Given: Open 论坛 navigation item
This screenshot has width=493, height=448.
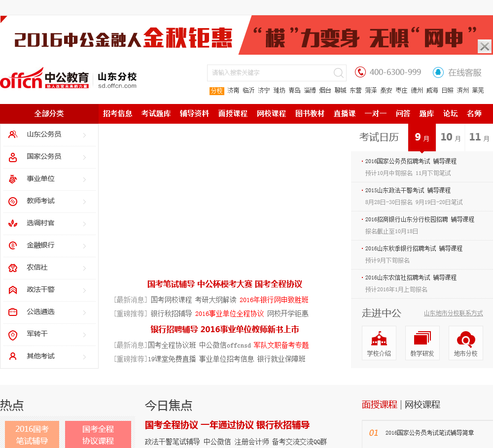Looking at the screenshot, I should click(450, 113).
